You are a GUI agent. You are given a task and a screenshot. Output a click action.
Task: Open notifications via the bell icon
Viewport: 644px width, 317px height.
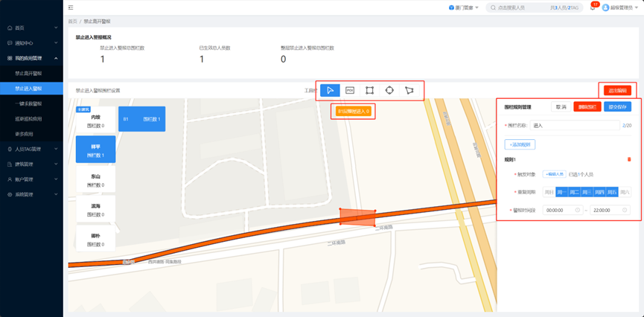(593, 8)
